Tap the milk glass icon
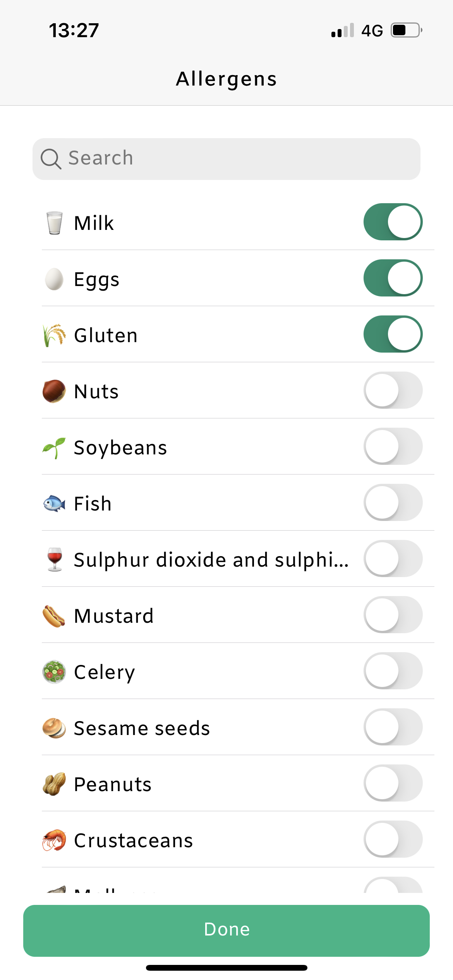Image resolution: width=453 pixels, height=980 pixels. coord(54,223)
